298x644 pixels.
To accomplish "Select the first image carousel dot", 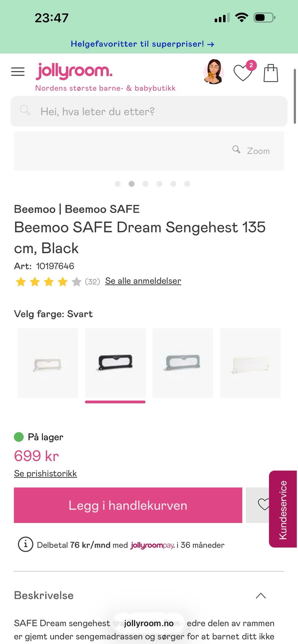I will (118, 184).
